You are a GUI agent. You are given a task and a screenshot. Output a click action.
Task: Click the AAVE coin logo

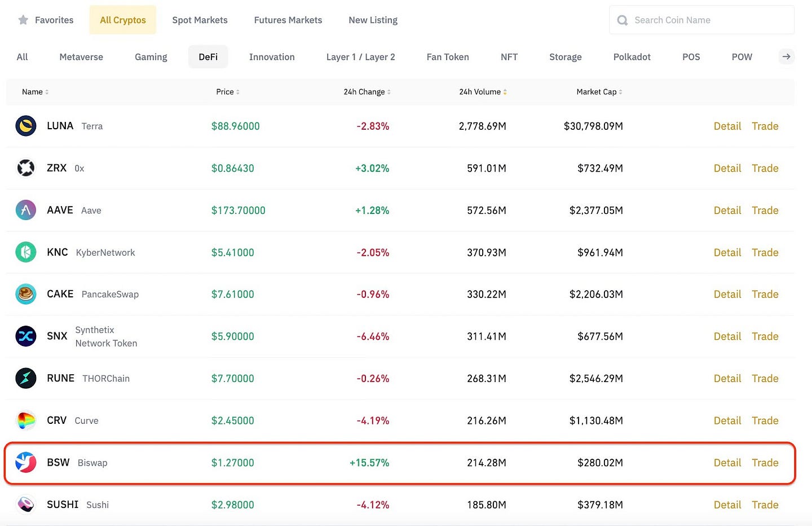(x=26, y=210)
